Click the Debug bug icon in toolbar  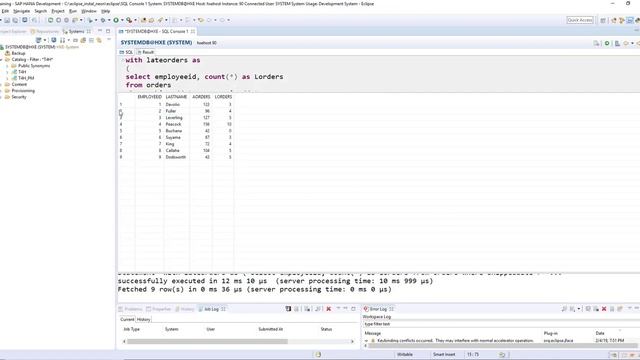pos(103,20)
